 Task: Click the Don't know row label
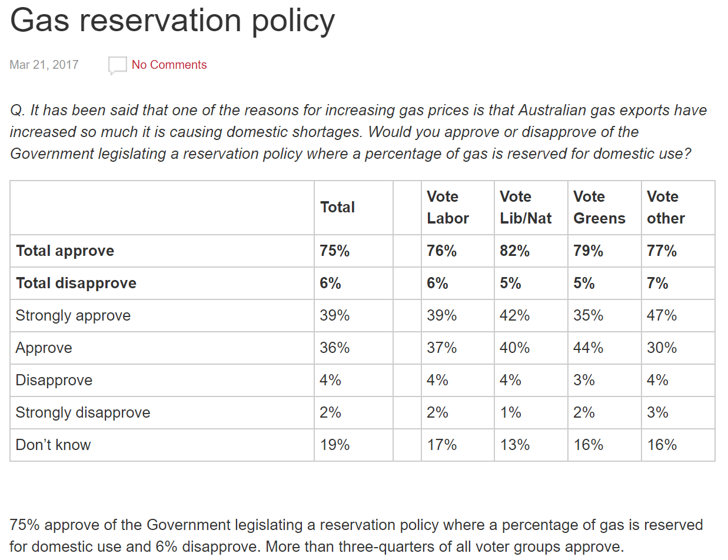53,445
